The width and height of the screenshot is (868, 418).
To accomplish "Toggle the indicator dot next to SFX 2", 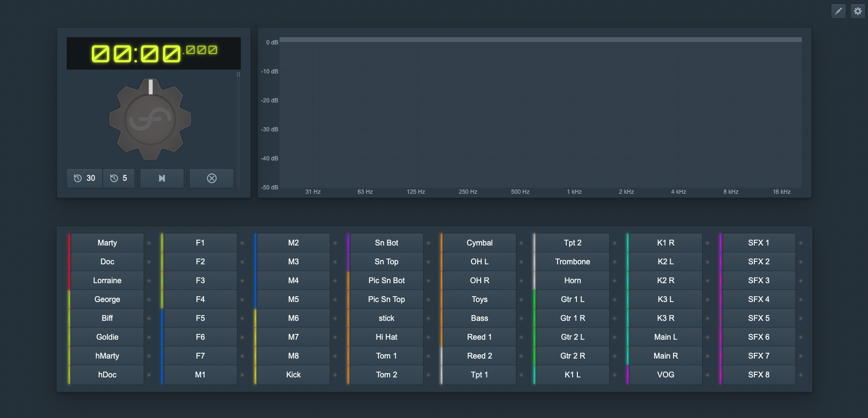I will (x=801, y=262).
